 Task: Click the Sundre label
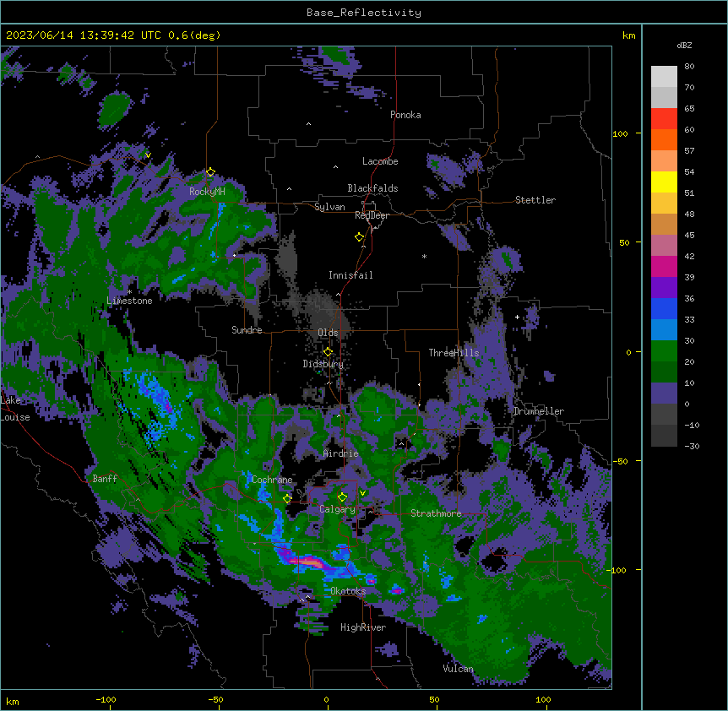pyautogui.click(x=247, y=330)
